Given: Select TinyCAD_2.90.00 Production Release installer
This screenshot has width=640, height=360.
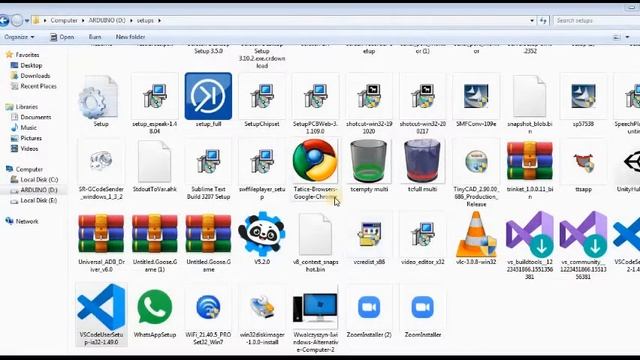Looking at the screenshot, I should pyautogui.click(x=476, y=162).
